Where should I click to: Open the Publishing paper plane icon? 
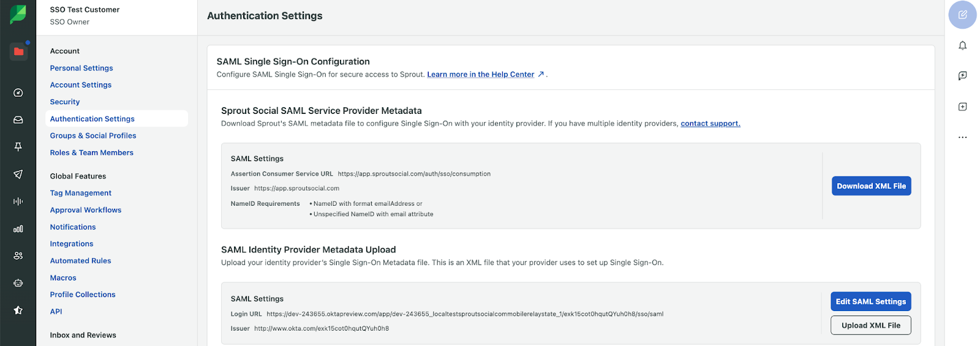pos(18,175)
